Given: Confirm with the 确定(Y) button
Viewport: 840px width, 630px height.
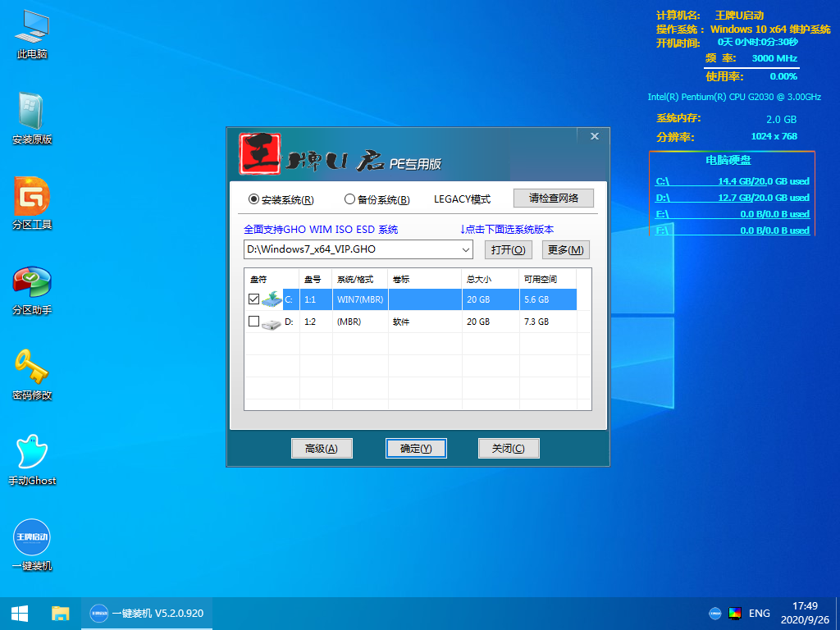Looking at the screenshot, I should [416, 449].
